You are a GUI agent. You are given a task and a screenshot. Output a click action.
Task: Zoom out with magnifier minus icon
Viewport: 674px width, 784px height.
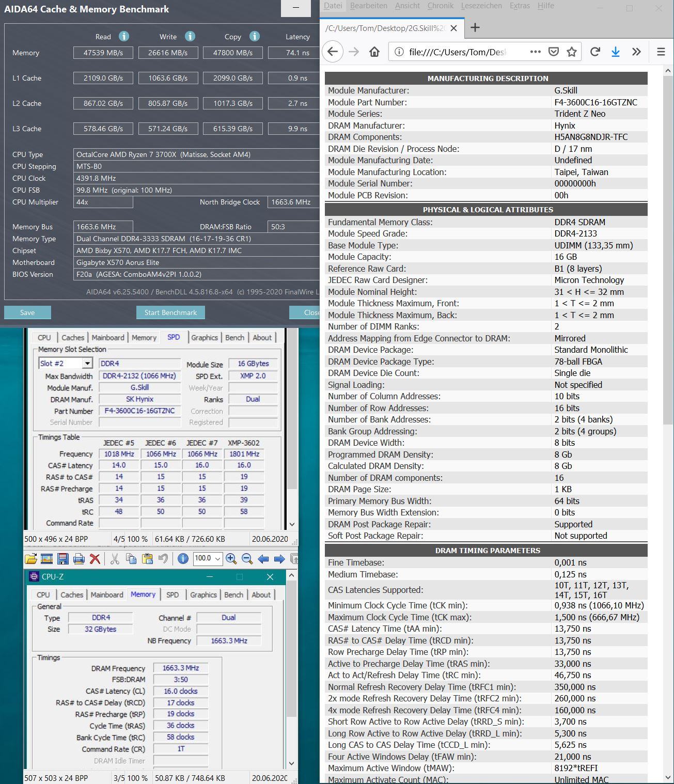[x=247, y=558]
